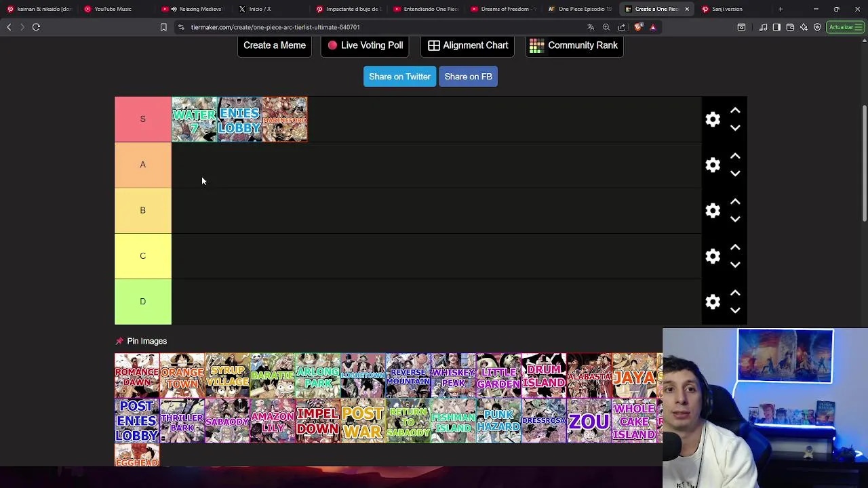Screen dimensions: 868x488
Task: Switch to Dreams of Freedom tab
Action: coord(504,9)
